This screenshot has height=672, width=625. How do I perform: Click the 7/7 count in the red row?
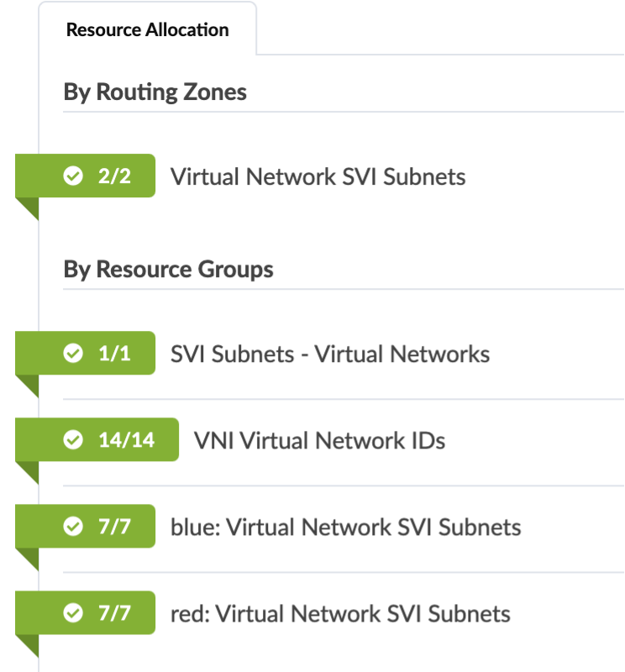click(115, 613)
